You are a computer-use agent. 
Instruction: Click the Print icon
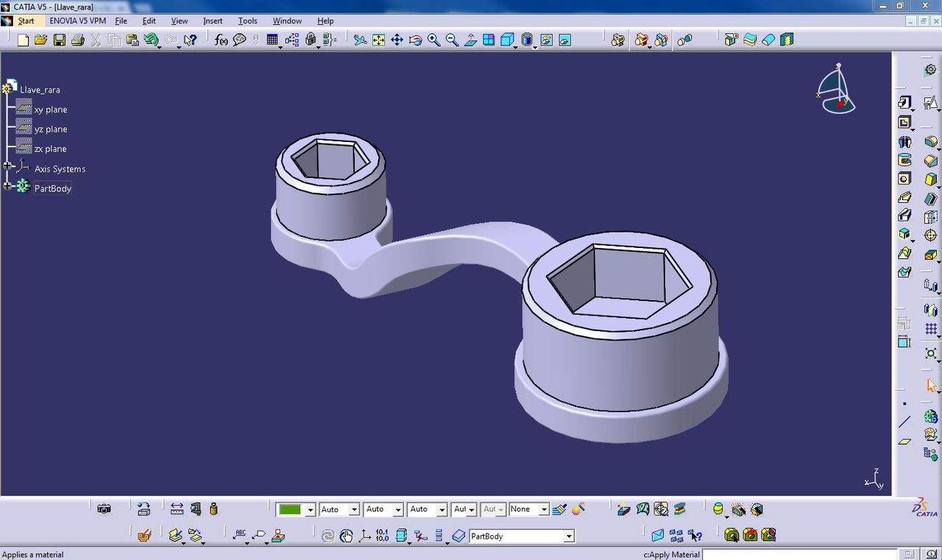coord(77,40)
